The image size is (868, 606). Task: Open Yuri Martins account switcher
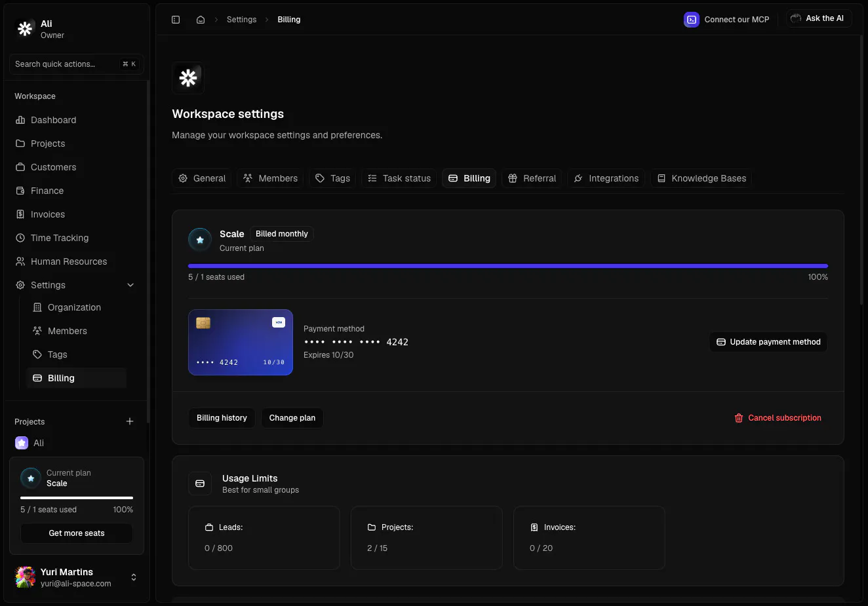pyautogui.click(x=77, y=577)
